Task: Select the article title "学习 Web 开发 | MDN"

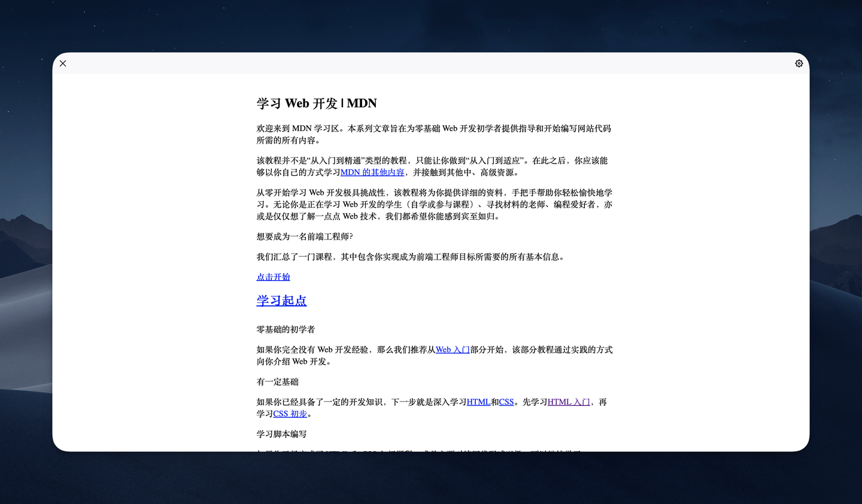Action: [316, 103]
